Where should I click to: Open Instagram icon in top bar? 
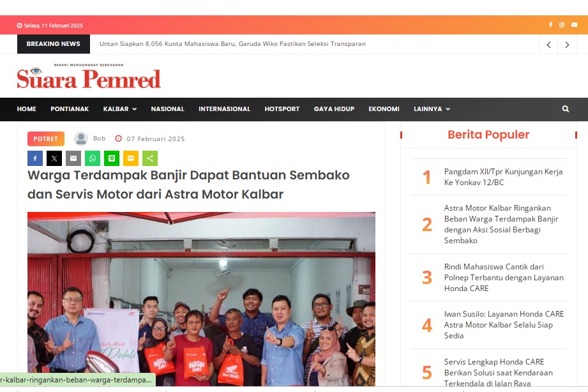(562, 25)
